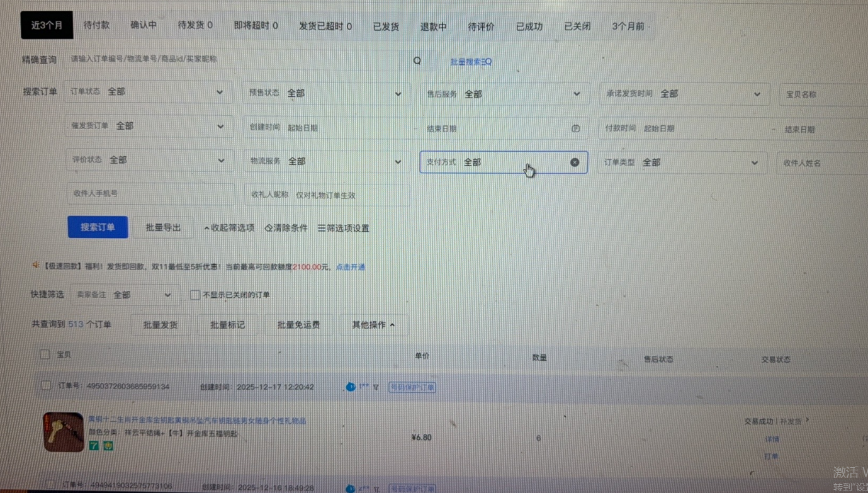Open the calendar icon in the 创建时间 date range
Image resolution: width=868 pixels, height=493 pixels.
click(575, 128)
